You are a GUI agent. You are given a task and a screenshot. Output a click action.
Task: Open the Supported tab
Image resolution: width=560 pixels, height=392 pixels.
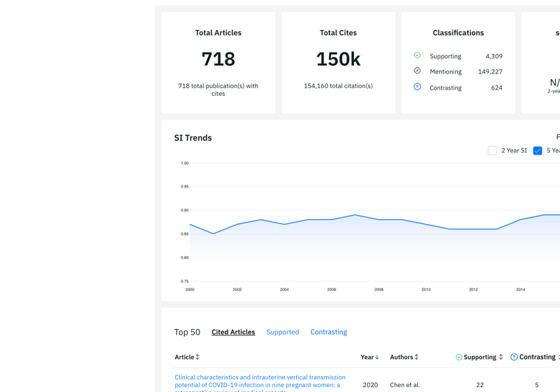point(282,332)
